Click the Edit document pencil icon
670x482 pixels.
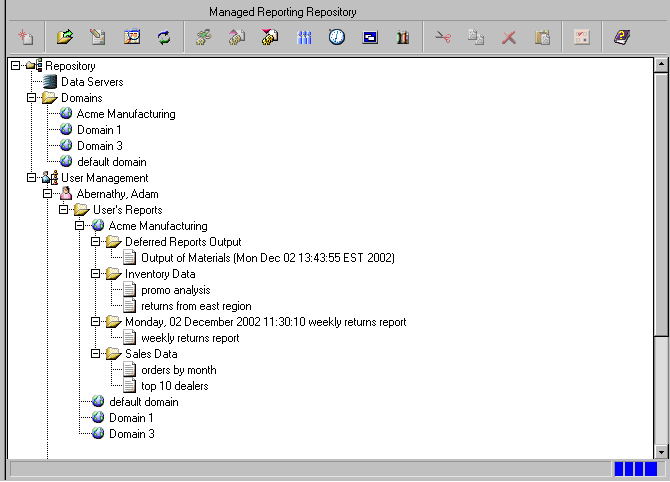tap(98, 37)
